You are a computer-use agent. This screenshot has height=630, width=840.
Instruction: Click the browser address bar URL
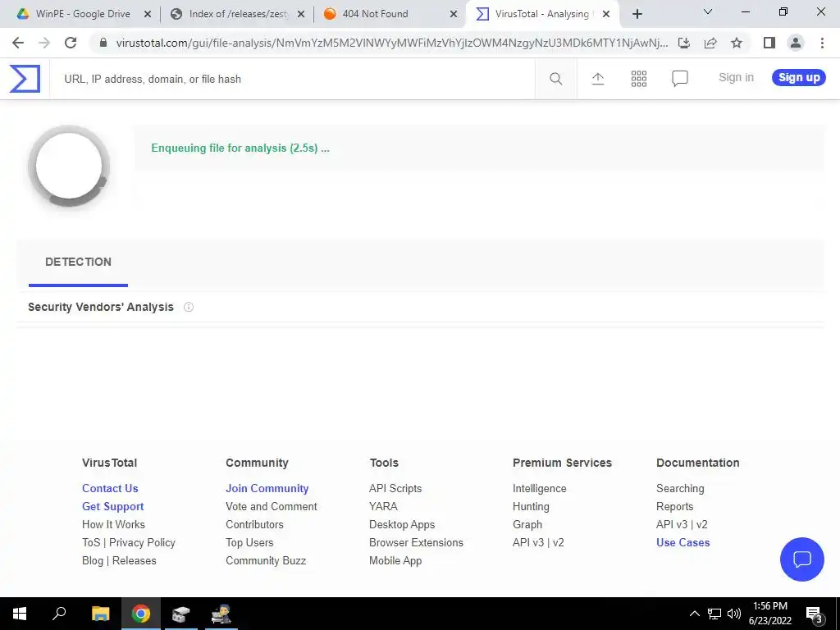392,43
